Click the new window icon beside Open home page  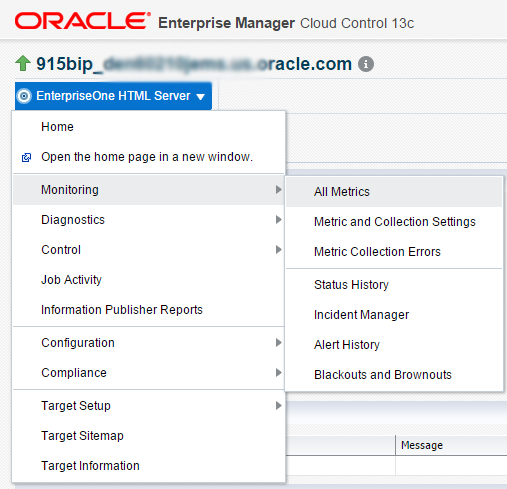(x=26, y=157)
